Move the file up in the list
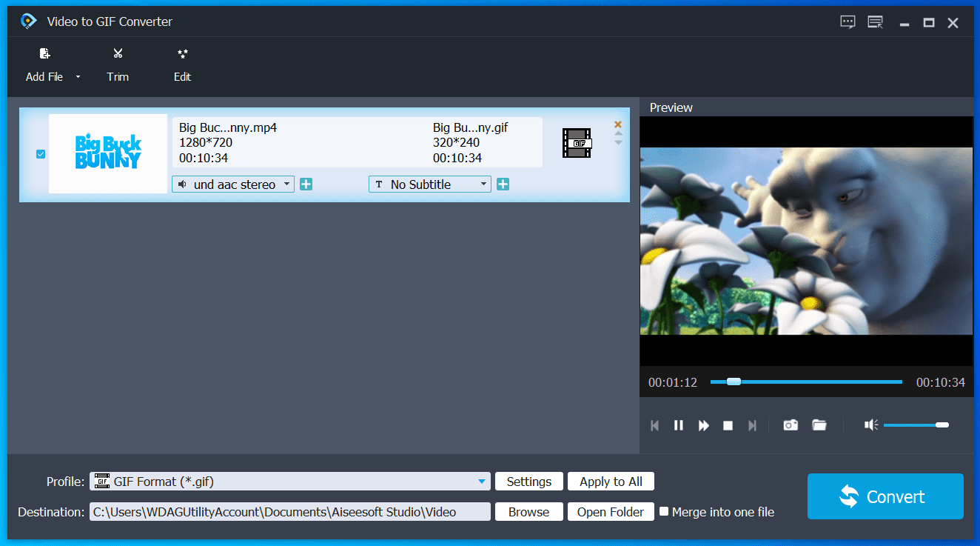 coord(619,133)
